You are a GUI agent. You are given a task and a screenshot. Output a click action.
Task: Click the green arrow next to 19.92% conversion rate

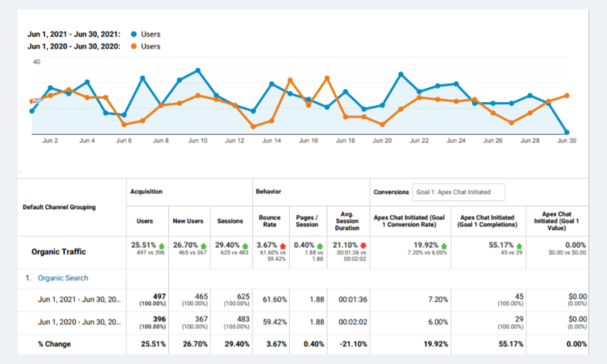point(444,246)
